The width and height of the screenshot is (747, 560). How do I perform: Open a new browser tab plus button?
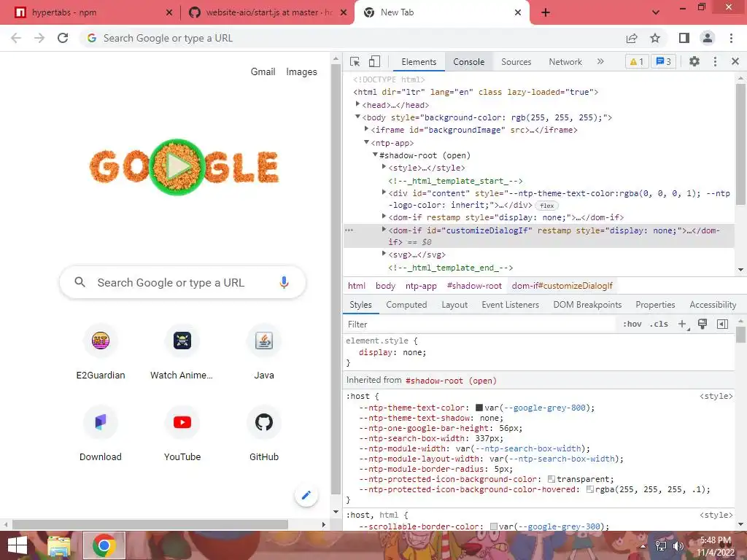point(546,13)
